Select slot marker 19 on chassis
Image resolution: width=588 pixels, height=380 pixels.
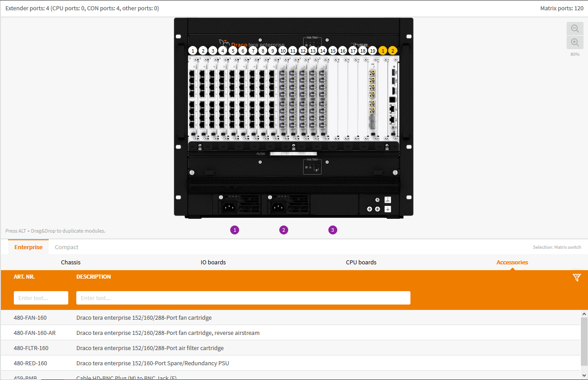click(373, 51)
